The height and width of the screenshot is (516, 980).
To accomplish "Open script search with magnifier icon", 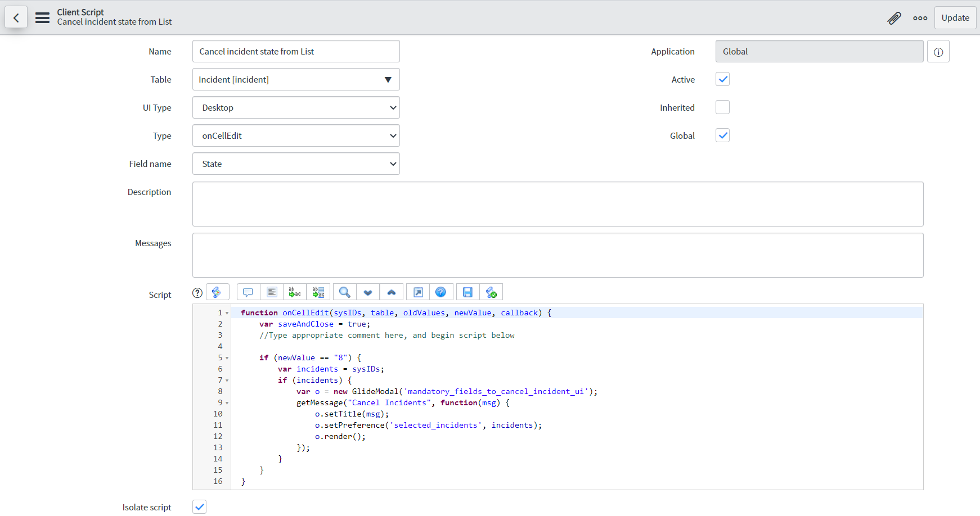I will (345, 292).
